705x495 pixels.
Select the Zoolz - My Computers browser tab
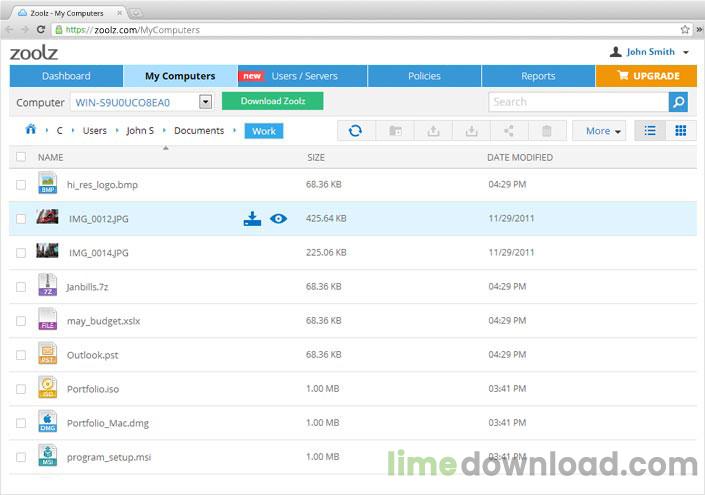point(67,13)
